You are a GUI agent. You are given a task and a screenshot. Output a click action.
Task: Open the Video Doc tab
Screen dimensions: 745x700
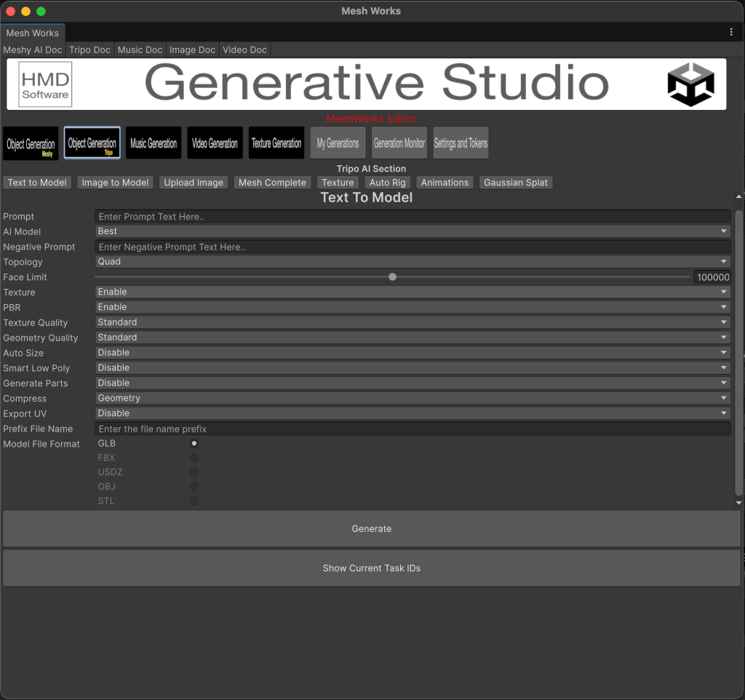coord(244,50)
